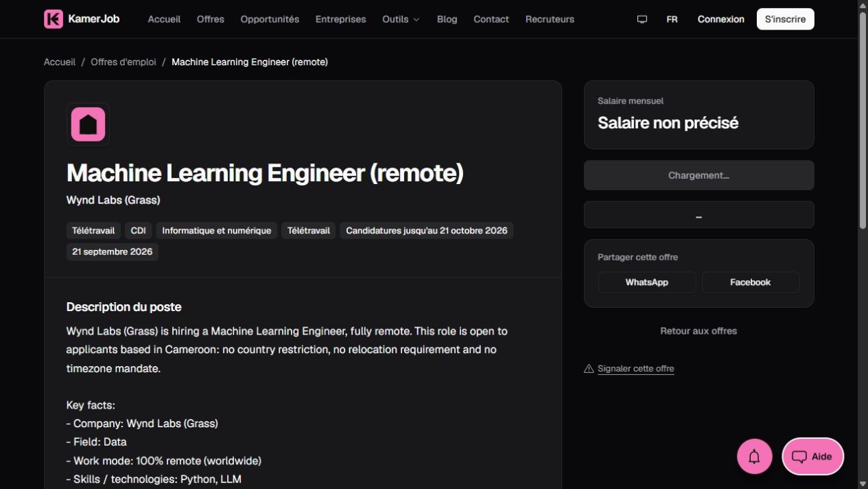Share the offer via WhatsApp
The width and height of the screenshot is (868, 489).
pyautogui.click(x=647, y=282)
